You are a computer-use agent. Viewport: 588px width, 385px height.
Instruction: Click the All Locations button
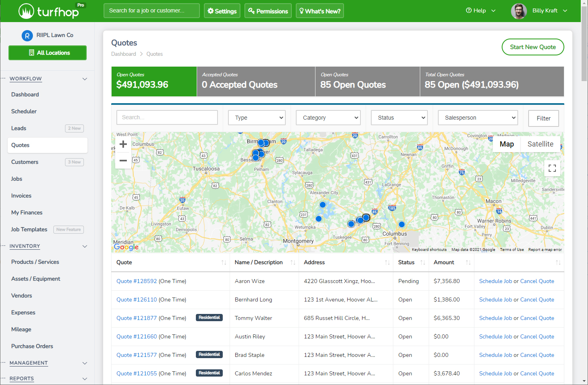(x=47, y=53)
